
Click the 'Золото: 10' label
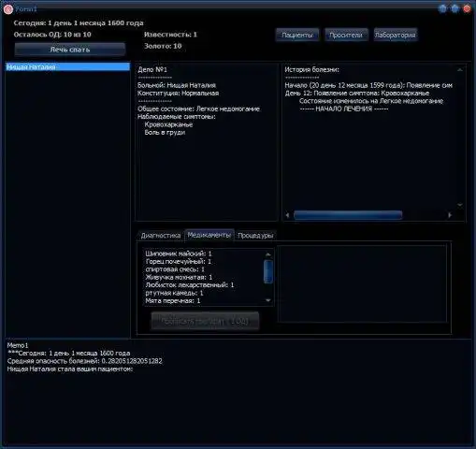pyautogui.click(x=163, y=46)
